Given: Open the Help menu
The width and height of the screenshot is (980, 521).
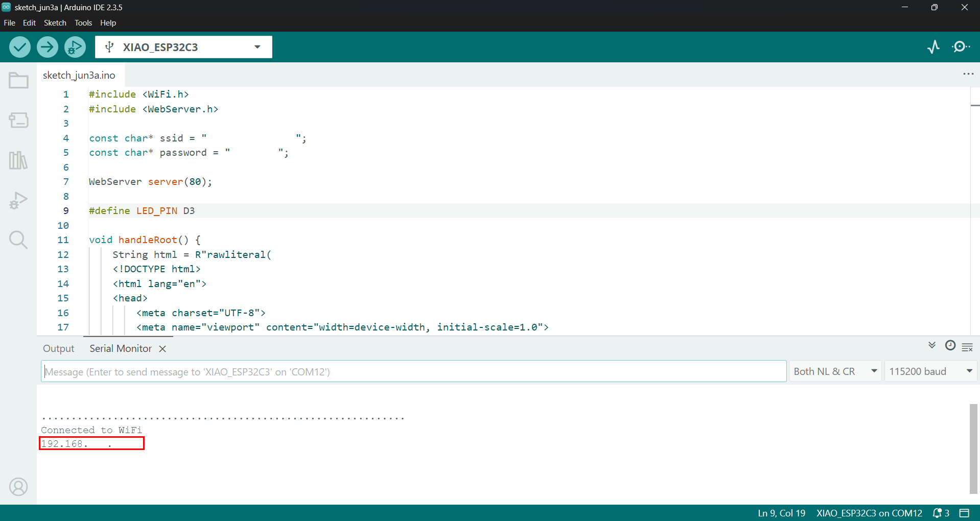Looking at the screenshot, I should (x=108, y=23).
